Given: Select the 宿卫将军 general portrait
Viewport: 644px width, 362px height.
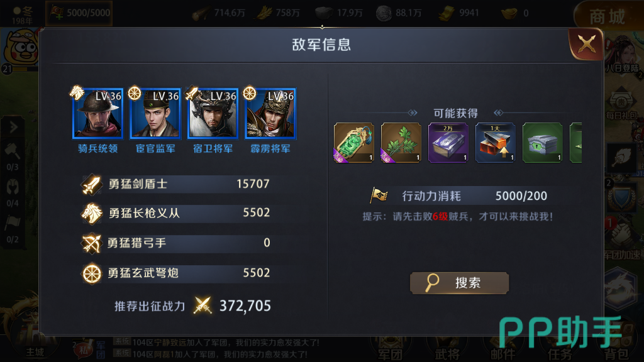Looking at the screenshot, I should (213, 113).
